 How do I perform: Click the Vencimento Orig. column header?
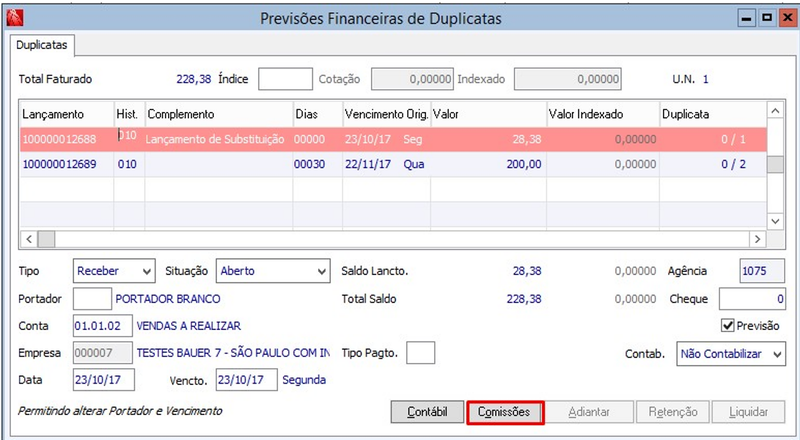tap(387, 114)
